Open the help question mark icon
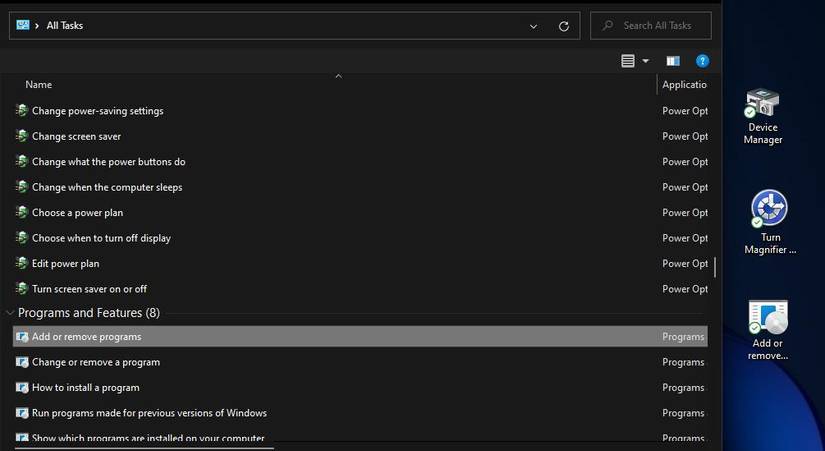Viewport: 825px width, 451px height. click(x=702, y=61)
